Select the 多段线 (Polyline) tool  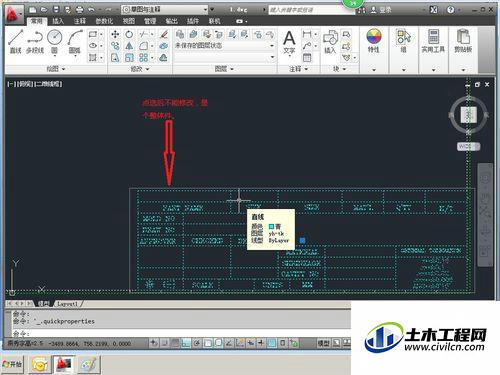35,42
